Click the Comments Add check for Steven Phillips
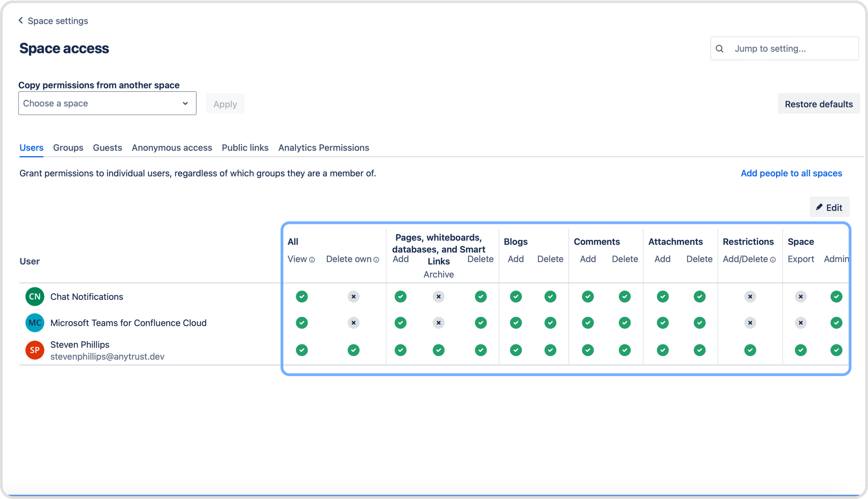The width and height of the screenshot is (868, 499). point(588,350)
